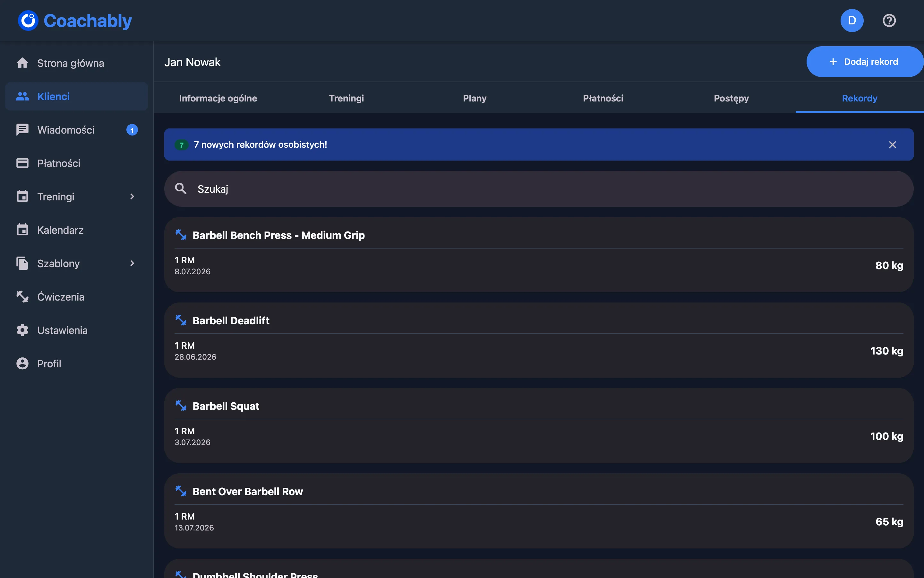The height and width of the screenshot is (578, 924).
Task: Click the calendar icon beside Kalendarz
Action: [22, 230]
